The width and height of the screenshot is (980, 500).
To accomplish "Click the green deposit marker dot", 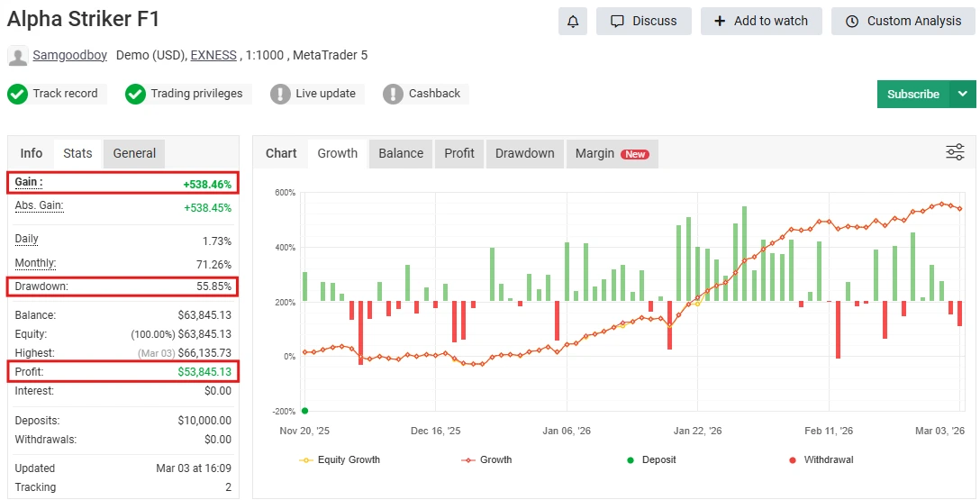I will tap(304, 411).
